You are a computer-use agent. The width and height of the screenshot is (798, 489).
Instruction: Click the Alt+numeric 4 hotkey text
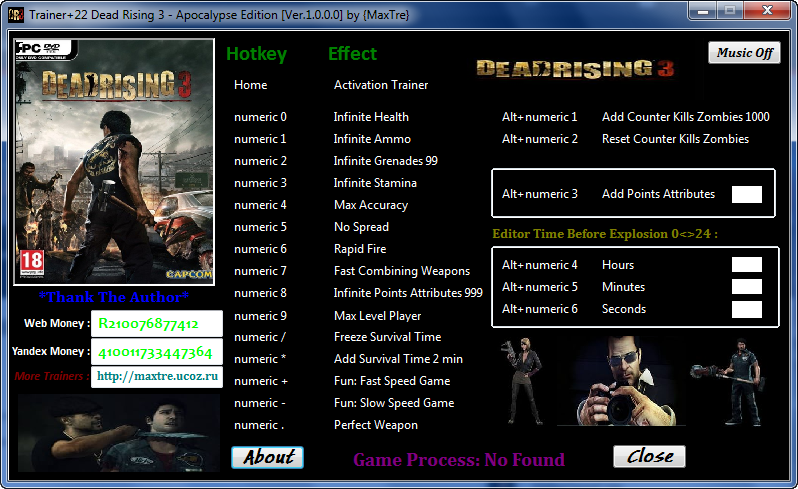coord(539,265)
